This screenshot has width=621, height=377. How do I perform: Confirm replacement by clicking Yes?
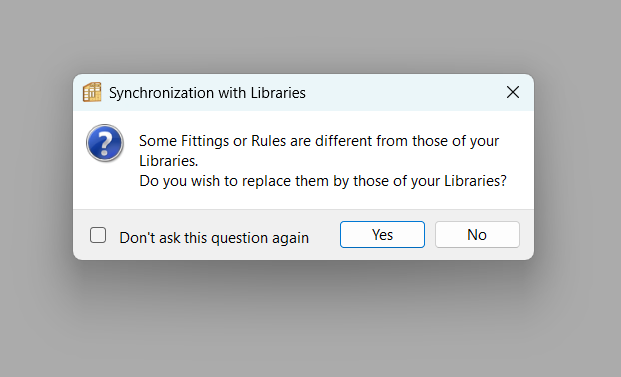(x=382, y=235)
